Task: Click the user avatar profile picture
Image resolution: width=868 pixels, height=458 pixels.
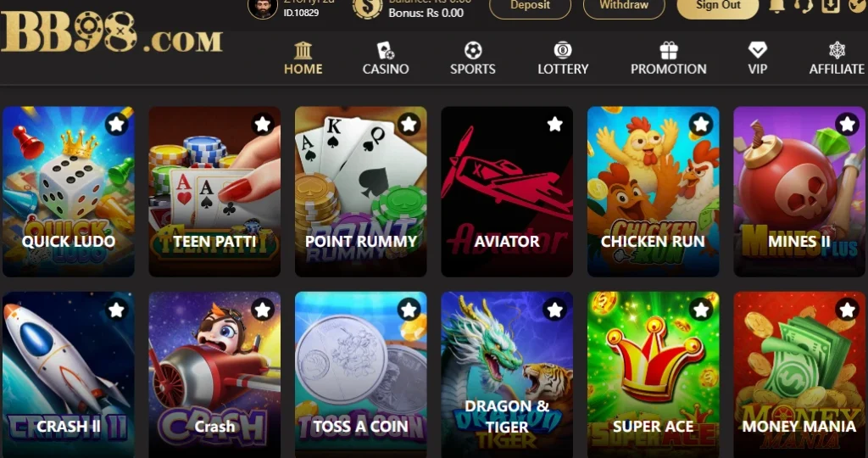Action: (263, 8)
